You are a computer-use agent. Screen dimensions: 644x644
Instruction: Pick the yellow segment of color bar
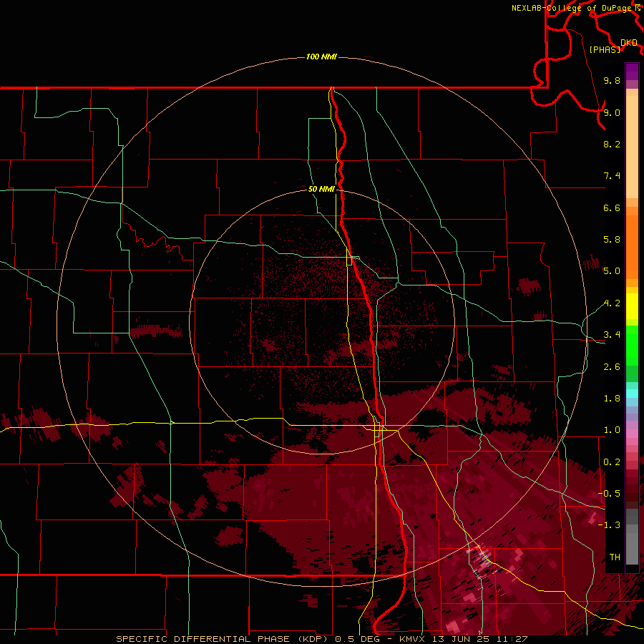(632, 306)
